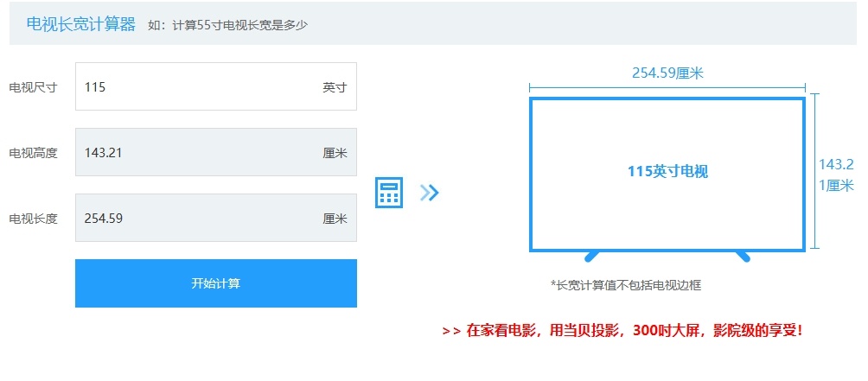Open the red 当贝投影 promotional link
The height and width of the screenshot is (381, 868).
click(622, 330)
